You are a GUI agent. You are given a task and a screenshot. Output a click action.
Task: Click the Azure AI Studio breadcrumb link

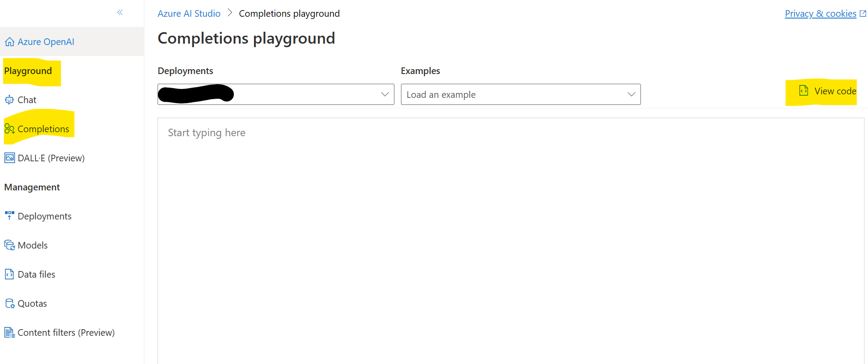click(x=189, y=14)
